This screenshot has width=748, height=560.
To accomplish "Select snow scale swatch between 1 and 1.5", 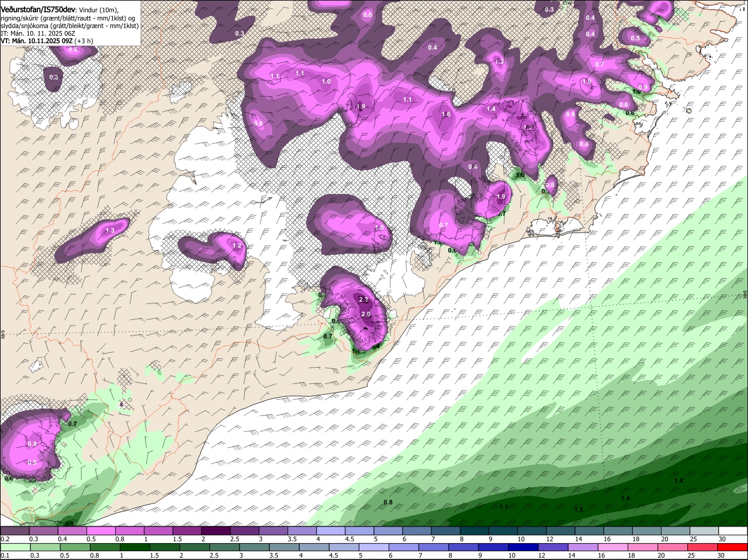I will pyautogui.click(x=158, y=531).
